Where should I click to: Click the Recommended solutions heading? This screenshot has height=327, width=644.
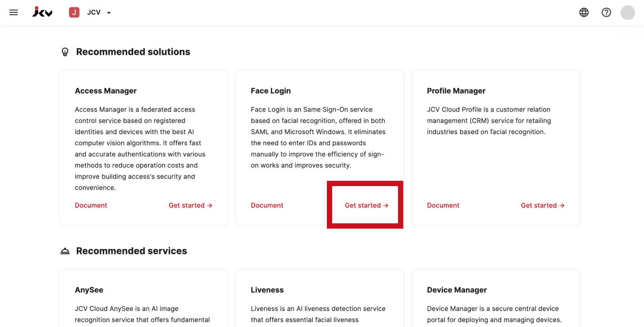pos(133,52)
